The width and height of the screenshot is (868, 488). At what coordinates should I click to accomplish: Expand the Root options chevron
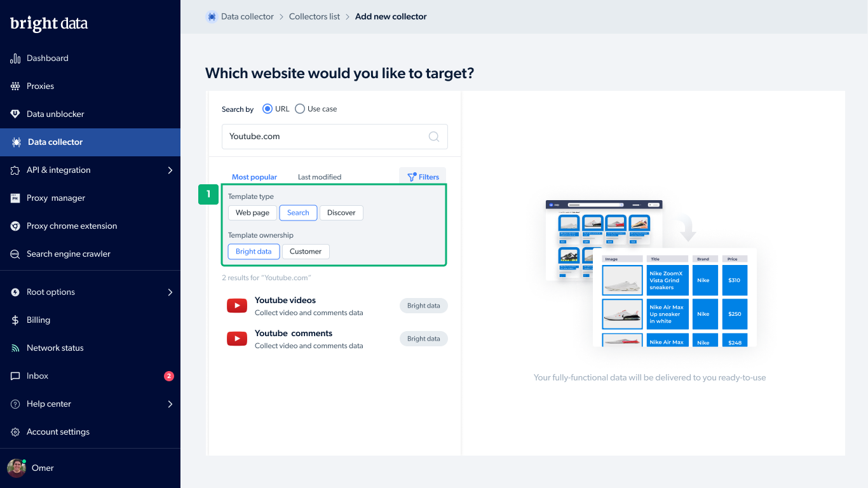[x=170, y=292]
